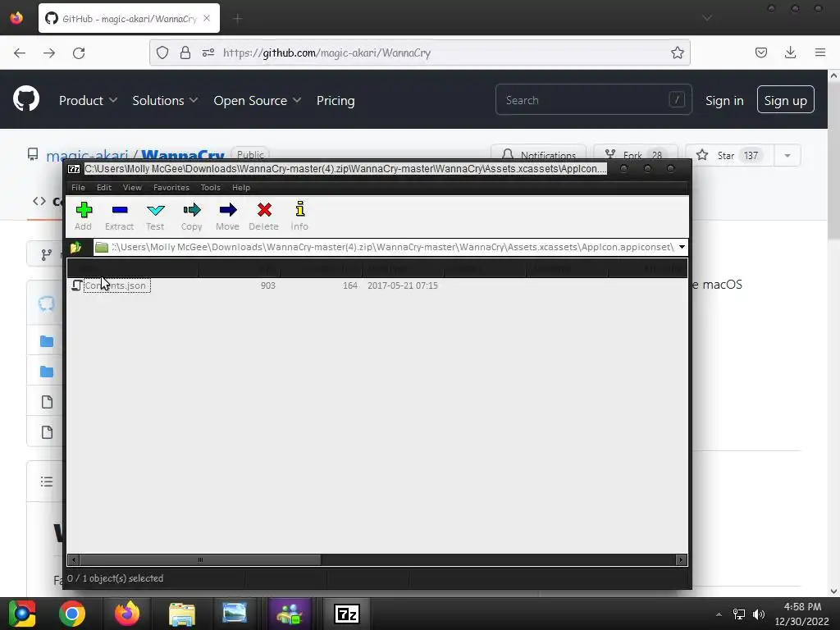Click the Firefox forward arrow

48,52
